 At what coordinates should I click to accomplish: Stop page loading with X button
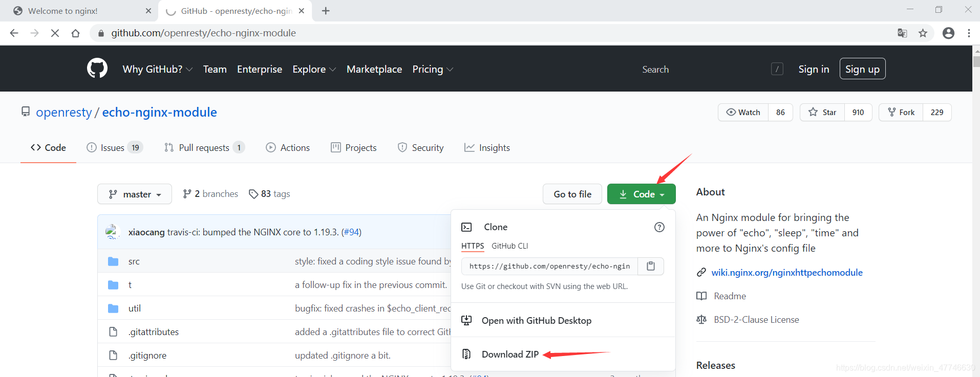[x=55, y=33]
